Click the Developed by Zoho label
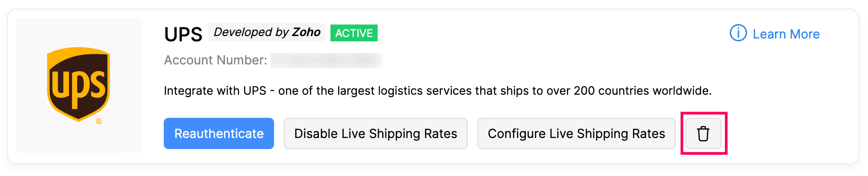 coord(266,32)
